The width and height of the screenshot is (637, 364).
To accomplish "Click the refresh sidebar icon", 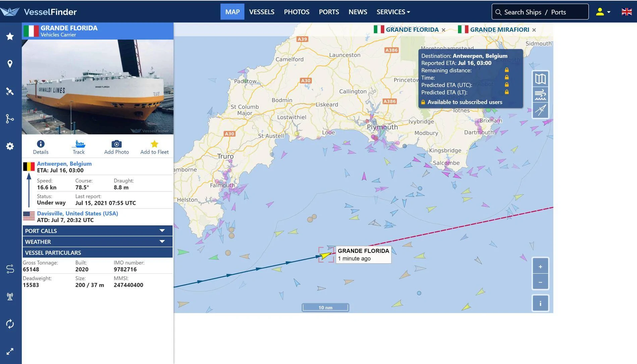I will (x=10, y=324).
